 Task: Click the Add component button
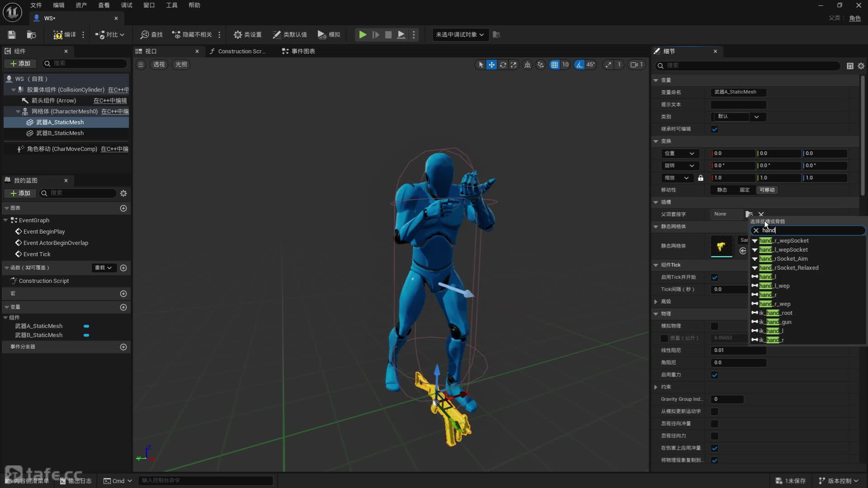pos(20,64)
